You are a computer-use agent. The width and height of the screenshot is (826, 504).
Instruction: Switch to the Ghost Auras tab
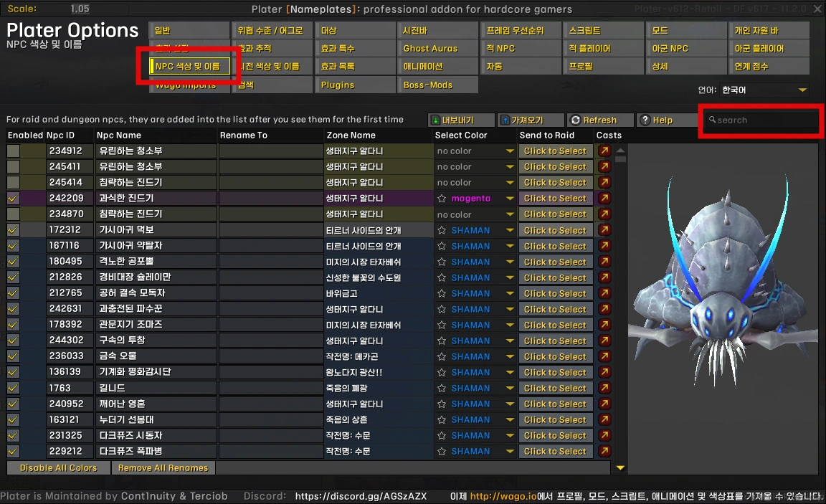coord(437,49)
